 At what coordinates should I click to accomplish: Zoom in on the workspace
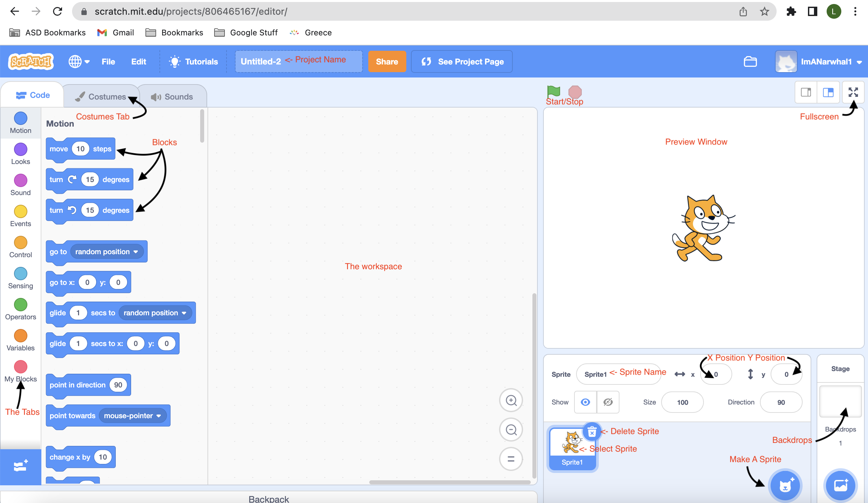[x=511, y=400]
